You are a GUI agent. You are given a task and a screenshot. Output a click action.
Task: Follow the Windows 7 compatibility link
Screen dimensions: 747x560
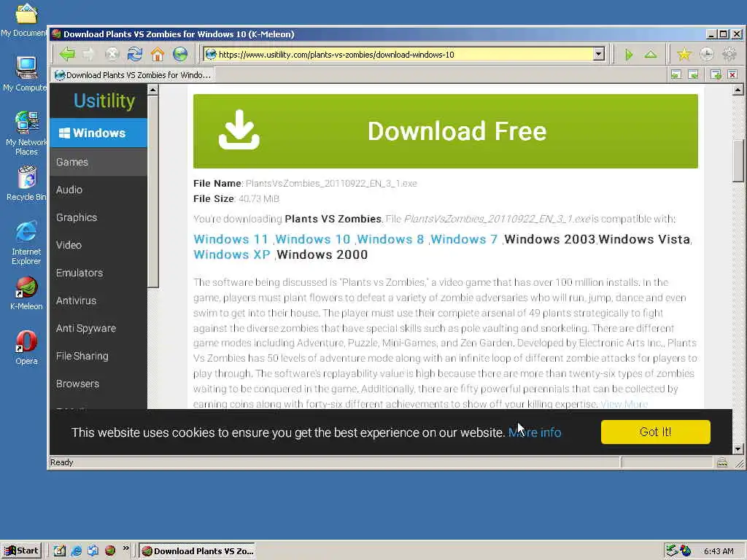[x=464, y=239]
